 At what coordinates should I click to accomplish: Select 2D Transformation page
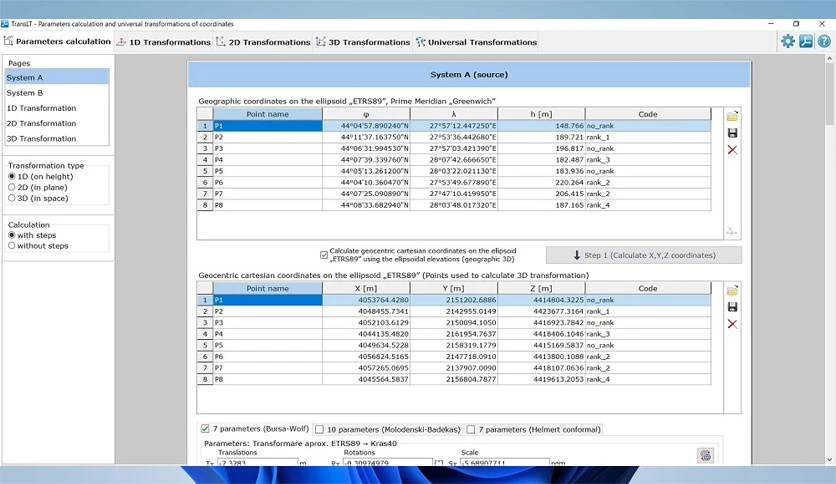coord(57,123)
